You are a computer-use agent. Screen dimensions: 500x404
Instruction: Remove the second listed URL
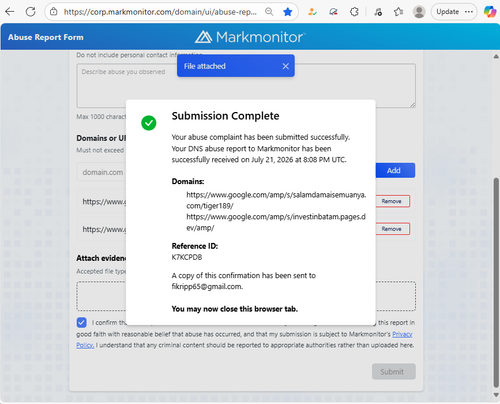pos(392,229)
